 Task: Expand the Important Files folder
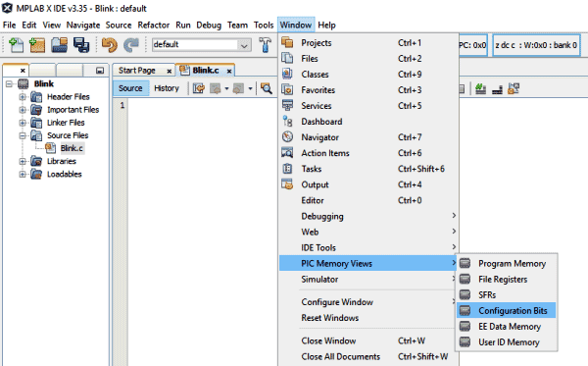[x=23, y=110]
